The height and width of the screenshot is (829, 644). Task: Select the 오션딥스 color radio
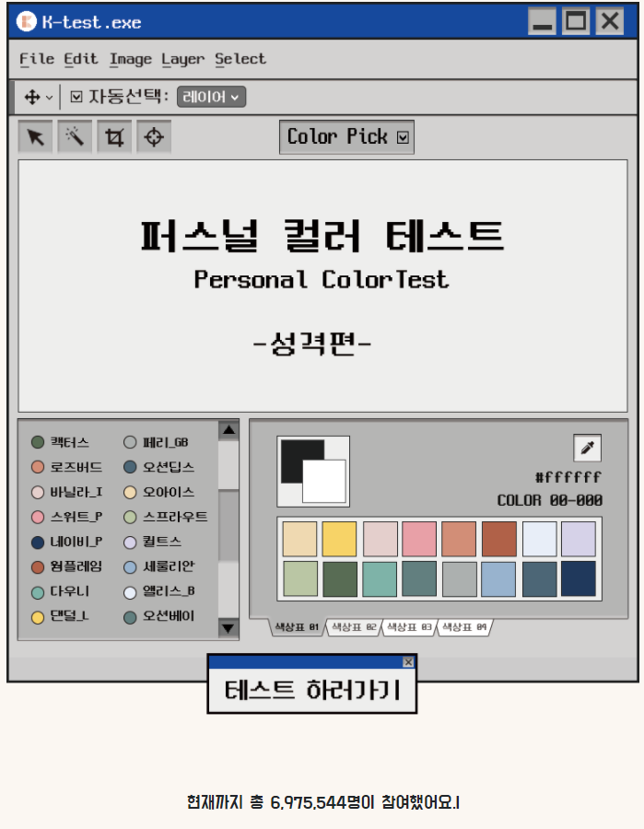130,467
